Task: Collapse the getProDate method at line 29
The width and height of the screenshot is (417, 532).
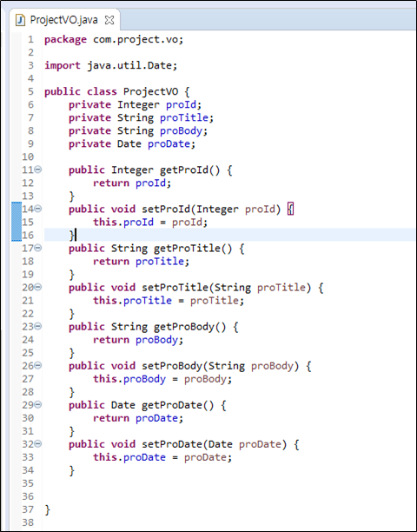Action: [38, 404]
